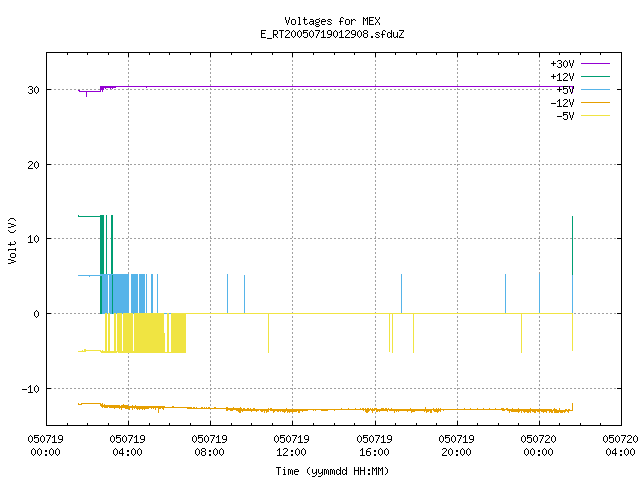Click the '050719 04:00' x-axis tick label
This screenshot has width=640, height=480.
tap(128, 445)
